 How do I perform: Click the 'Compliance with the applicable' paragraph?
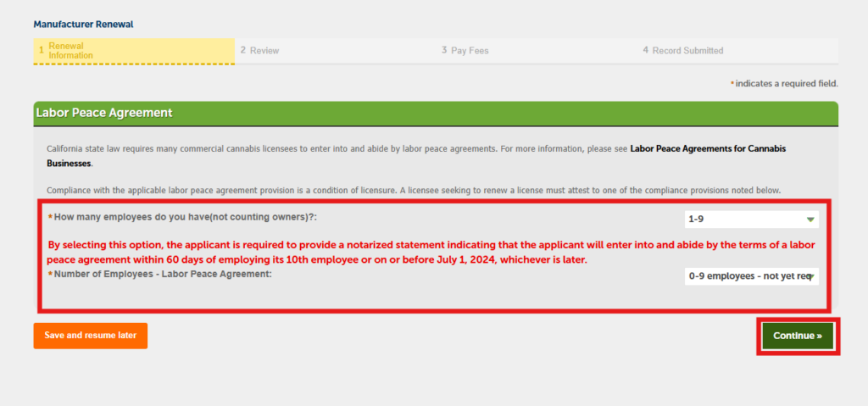coord(414,190)
